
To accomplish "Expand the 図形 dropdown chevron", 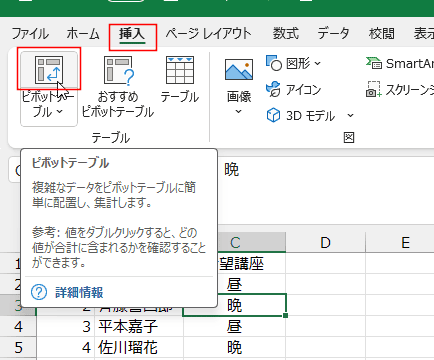I will pos(317,63).
